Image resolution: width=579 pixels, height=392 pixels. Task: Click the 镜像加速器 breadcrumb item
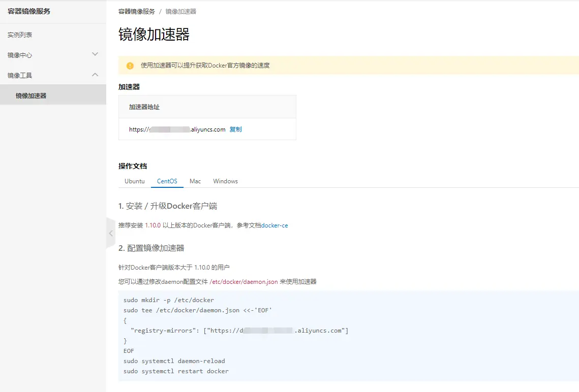coord(181,11)
